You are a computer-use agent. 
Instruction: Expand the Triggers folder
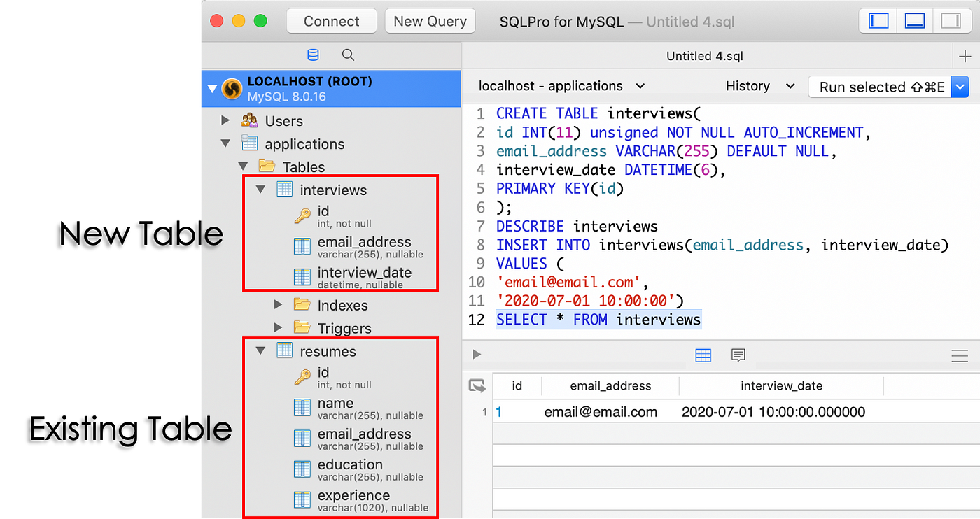point(279,328)
